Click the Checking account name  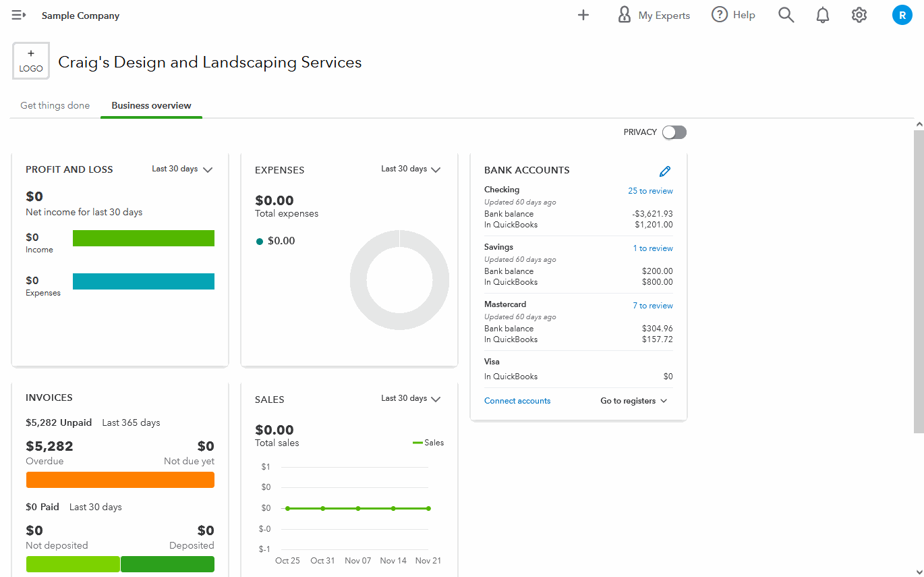(502, 190)
